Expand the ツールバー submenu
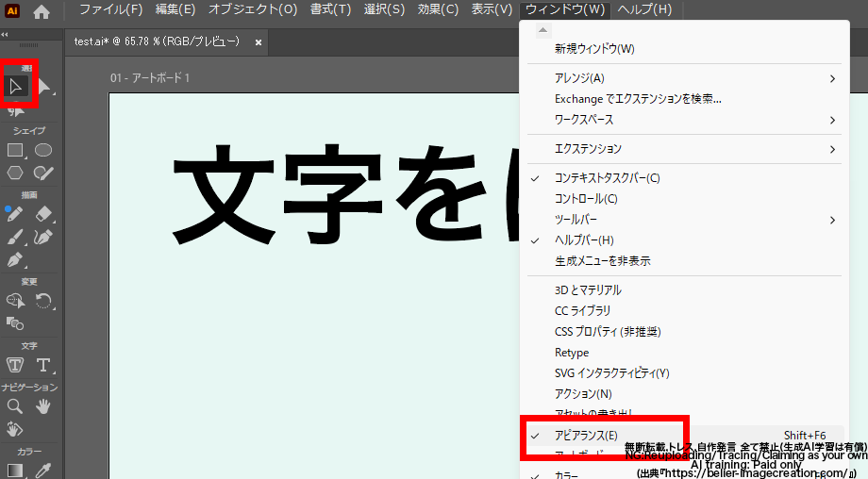Screen dimensions: 868x479 point(684,220)
